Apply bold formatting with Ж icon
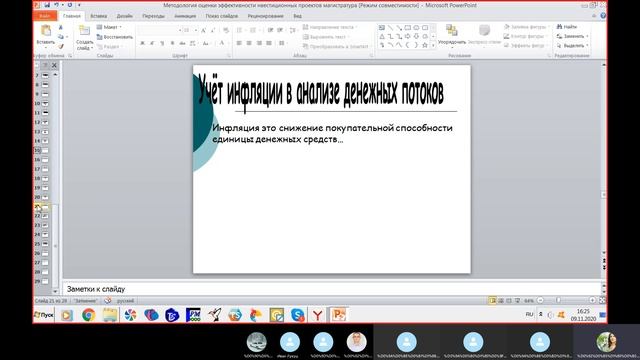This screenshot has width=640, height=360. (x=142, y=43)
